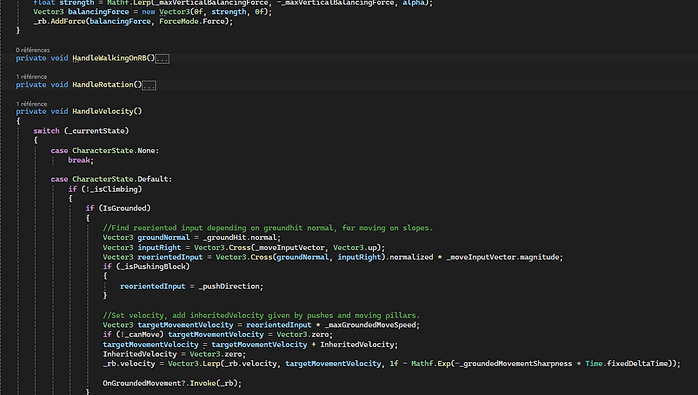
Task: Click '_groundHit.normal' in groundNormal assignment
Action: click(x=240, y=238)
